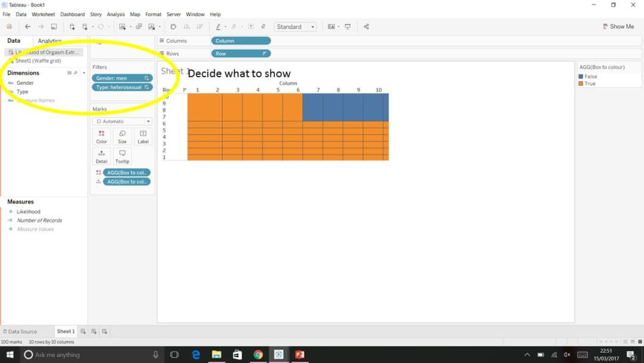Create a new worksheet from the bottom bar
The image size is (644, 363).
pyautogui.click(x=83, y=331)
